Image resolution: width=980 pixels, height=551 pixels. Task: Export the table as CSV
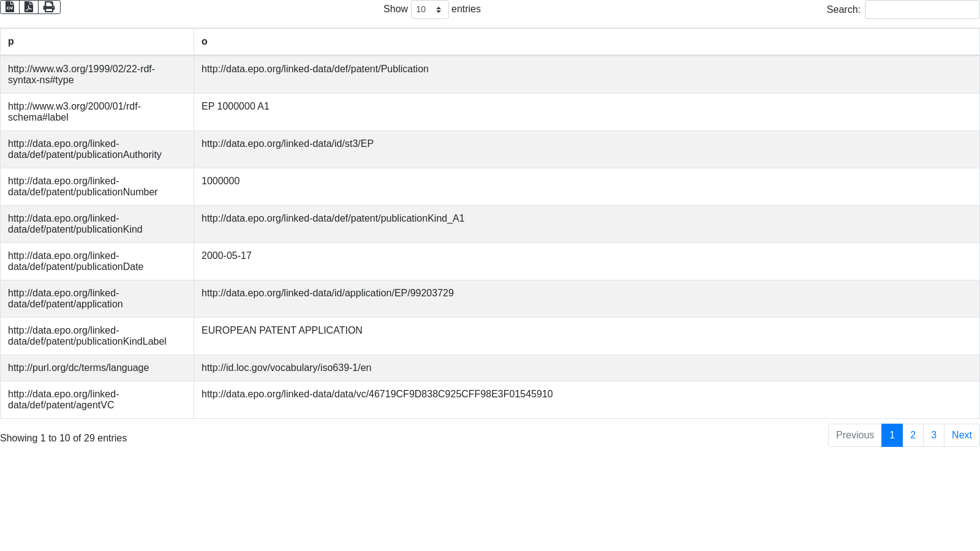click(x=10, y=7)
